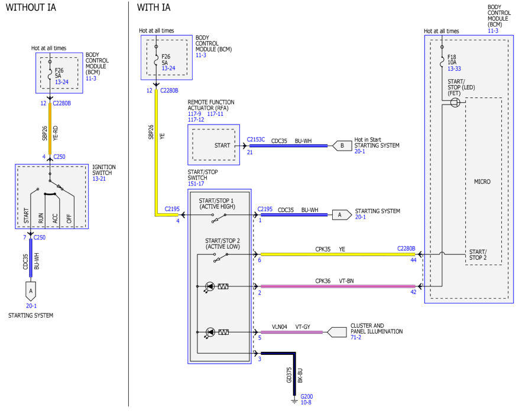532x411 pixels.
Task: Click connector arrow B to Starting System
Action: click(x=342, y=146)
